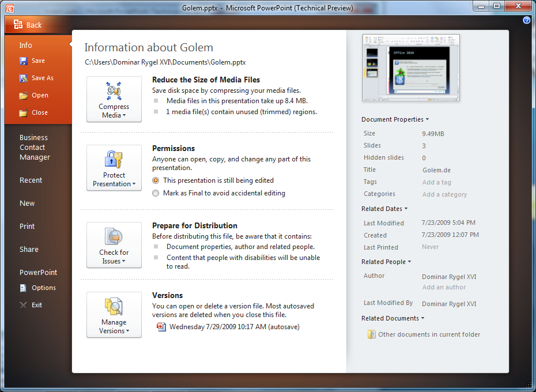Screen dimensions: 536x392
Task: Select "This presentation is still being edited"
Action: 155,180
